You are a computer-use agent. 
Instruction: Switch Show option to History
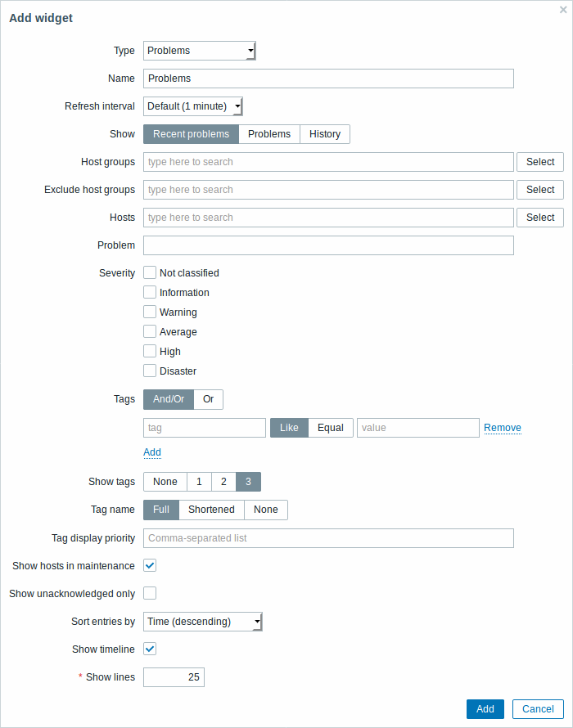pyautogui.click(x=325, y=134)
